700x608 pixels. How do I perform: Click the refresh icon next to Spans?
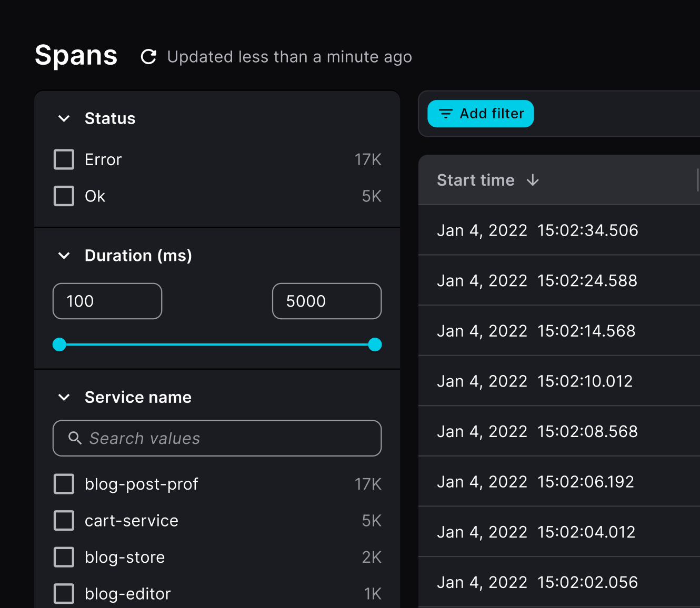pos(148,57)
